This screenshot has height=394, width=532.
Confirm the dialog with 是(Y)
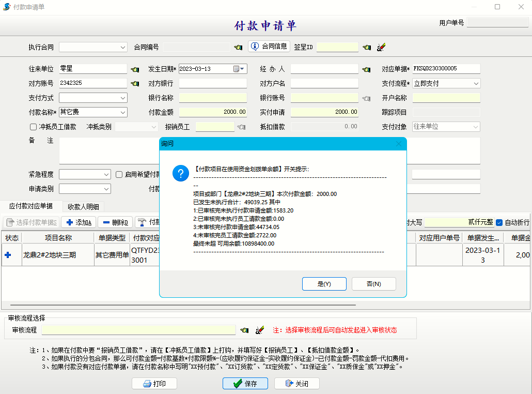pos(324,284)
